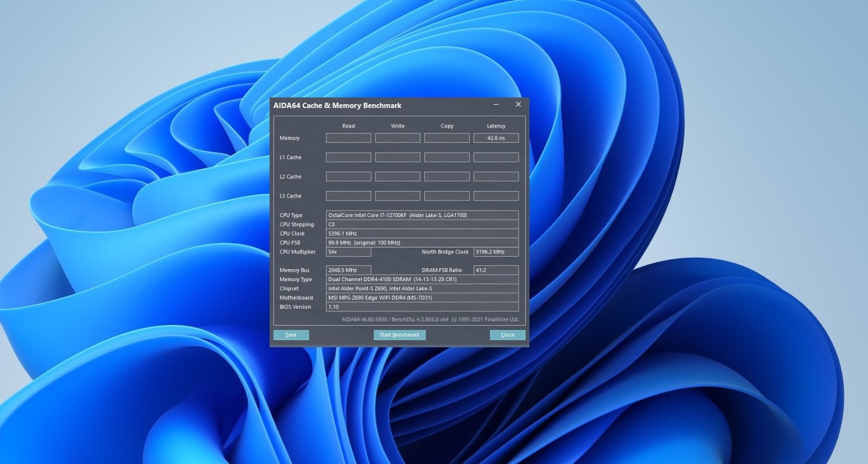The width and height of the screenshot is (868, 464).
Task: Start the cache and memory benchmark
Action: [399, 335]
